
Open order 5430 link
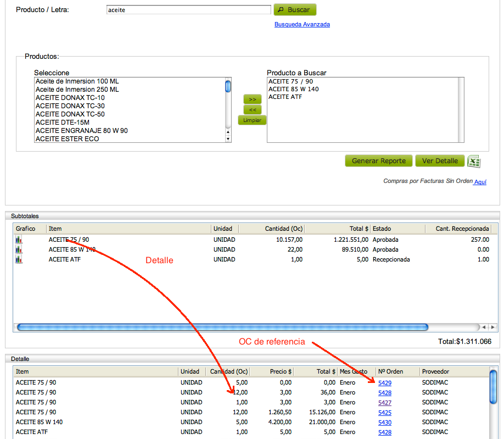(x=385, y=423)
